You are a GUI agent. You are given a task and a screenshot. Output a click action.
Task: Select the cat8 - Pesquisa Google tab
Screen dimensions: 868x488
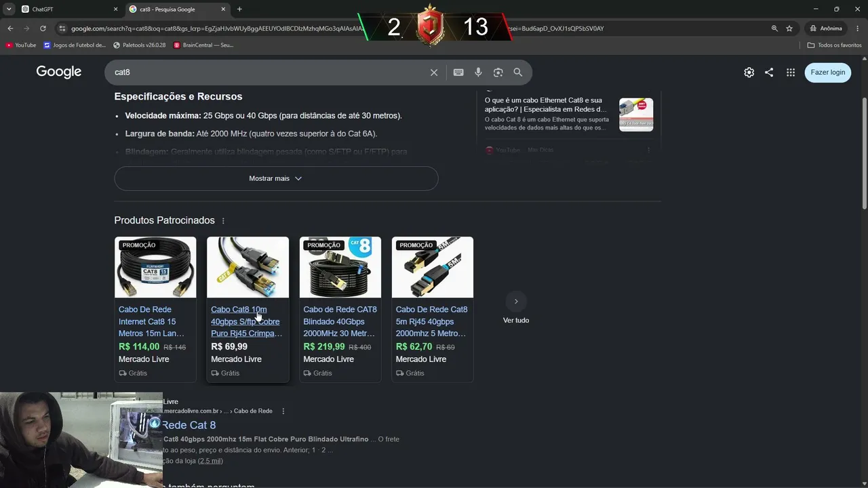pyautogui.click(x=176, y=9)
